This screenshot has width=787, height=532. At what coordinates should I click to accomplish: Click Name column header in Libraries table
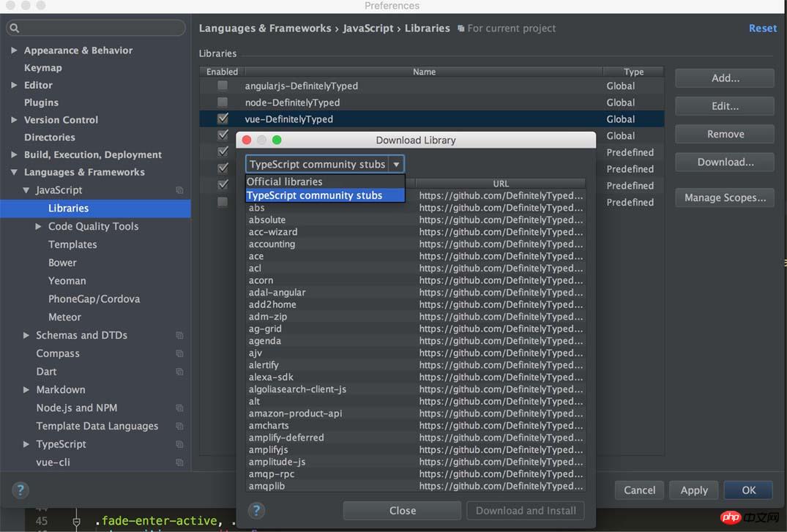click(424, 72)
